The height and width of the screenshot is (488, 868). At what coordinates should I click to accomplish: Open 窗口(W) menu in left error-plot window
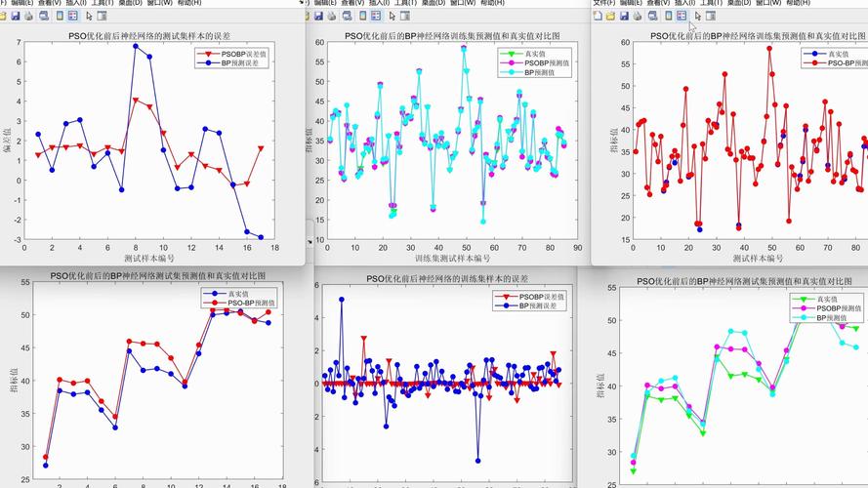(159, 3)
